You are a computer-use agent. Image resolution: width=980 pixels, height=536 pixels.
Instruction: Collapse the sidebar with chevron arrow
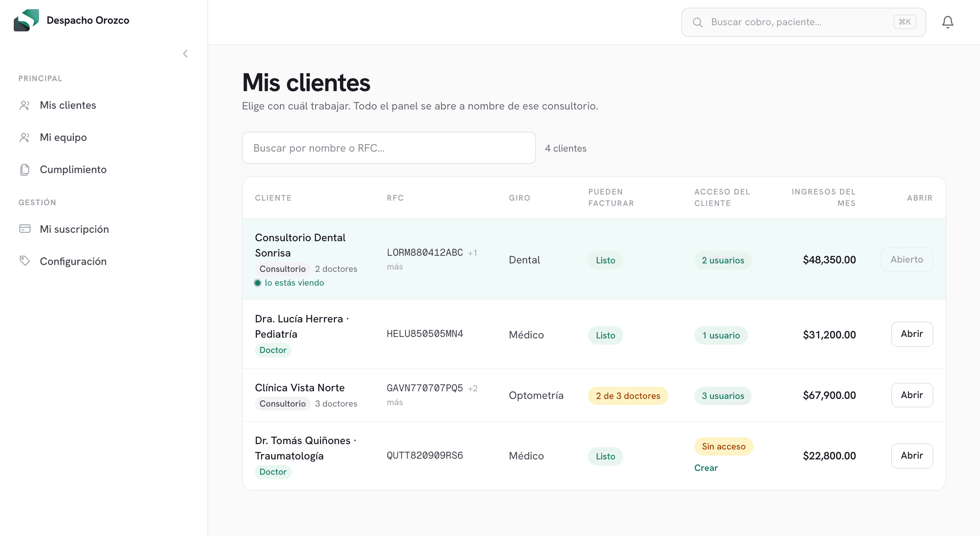(186, 54)
